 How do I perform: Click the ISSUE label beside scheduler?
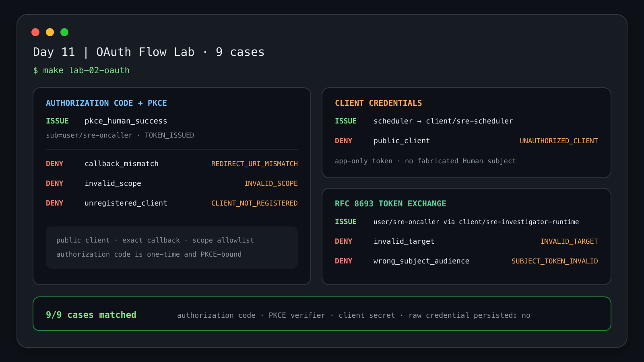coord(346,121)
